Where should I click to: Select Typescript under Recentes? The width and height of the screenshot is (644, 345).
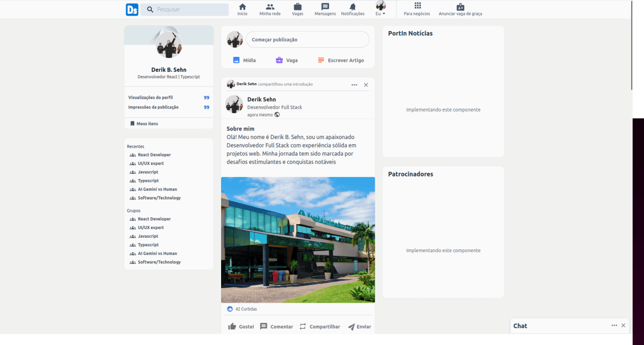click(x=148, y=181)
